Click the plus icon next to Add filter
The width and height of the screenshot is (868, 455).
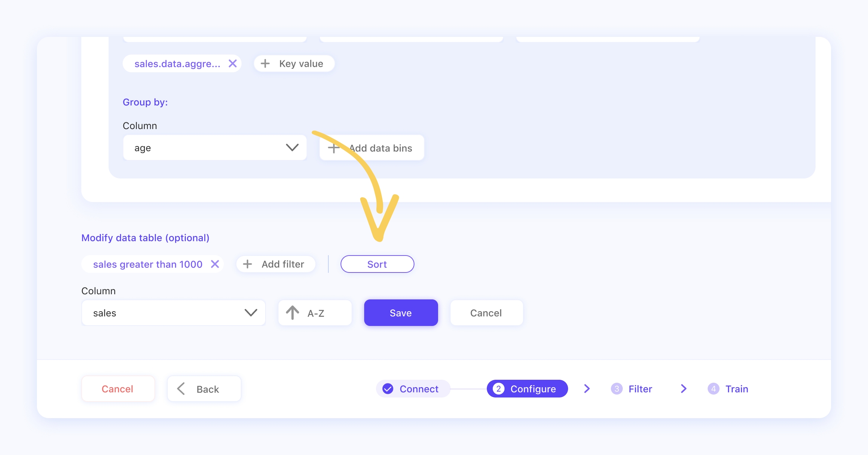coord(248,264)
